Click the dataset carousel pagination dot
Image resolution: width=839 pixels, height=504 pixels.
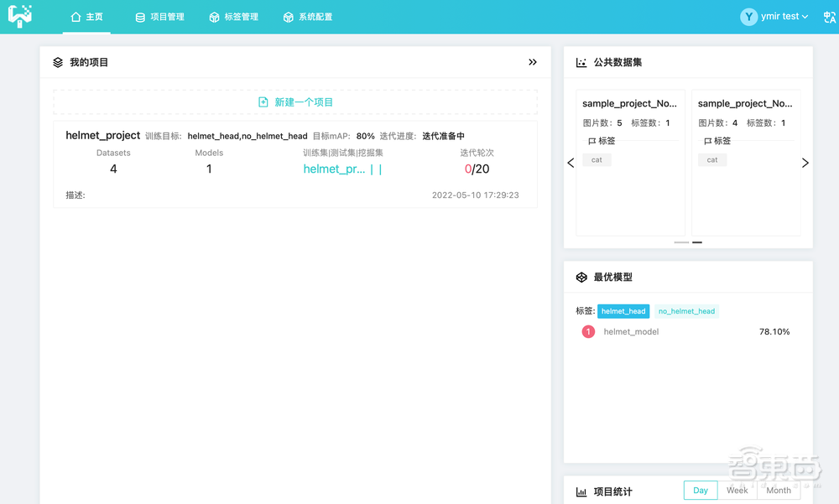point(696,242)
